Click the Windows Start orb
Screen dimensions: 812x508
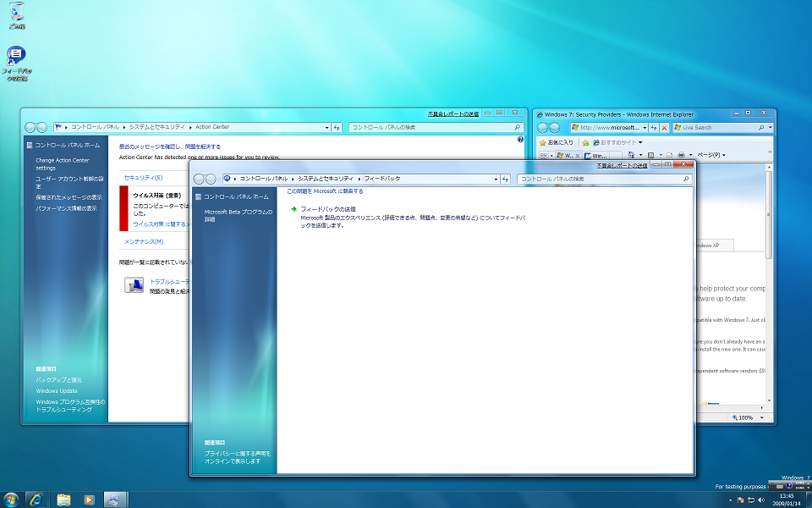10,500
